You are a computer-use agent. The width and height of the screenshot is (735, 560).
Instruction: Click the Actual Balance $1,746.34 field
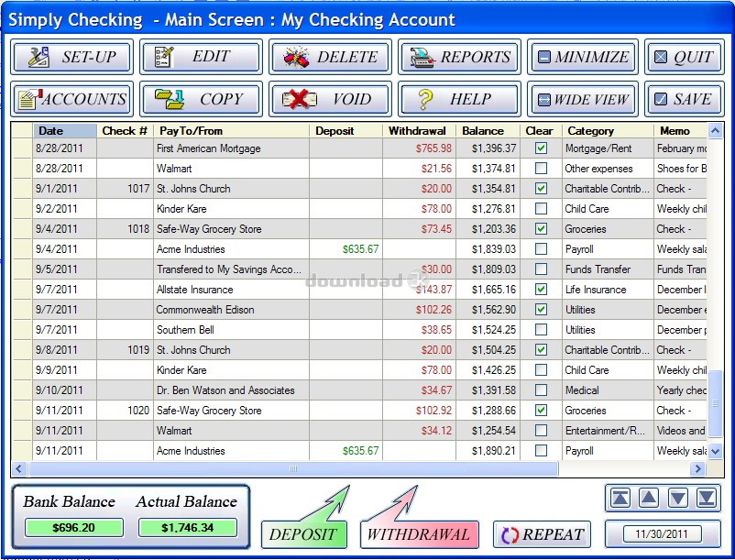[187, 528]
